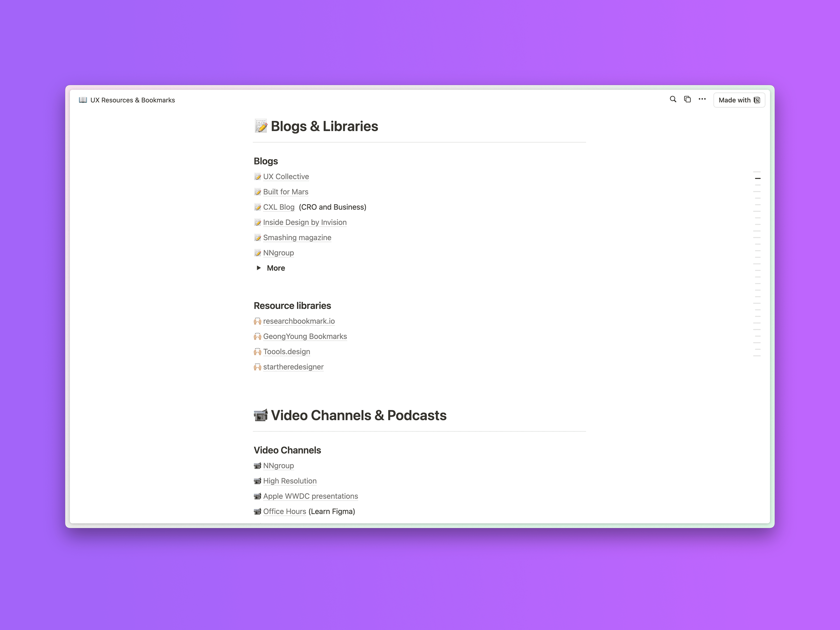Click camera emoji beside Office Hours
840x630 pixels.
(258, 511)
